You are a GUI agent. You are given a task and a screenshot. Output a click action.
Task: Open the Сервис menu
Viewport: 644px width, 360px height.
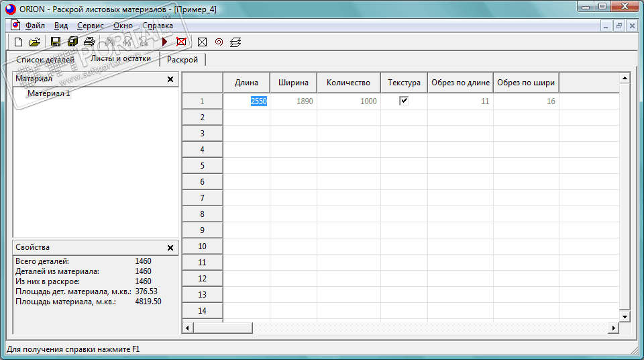91,26
